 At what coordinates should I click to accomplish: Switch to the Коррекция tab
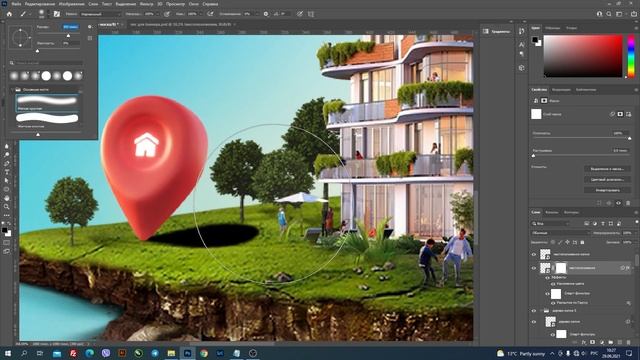tap(561, 90)
